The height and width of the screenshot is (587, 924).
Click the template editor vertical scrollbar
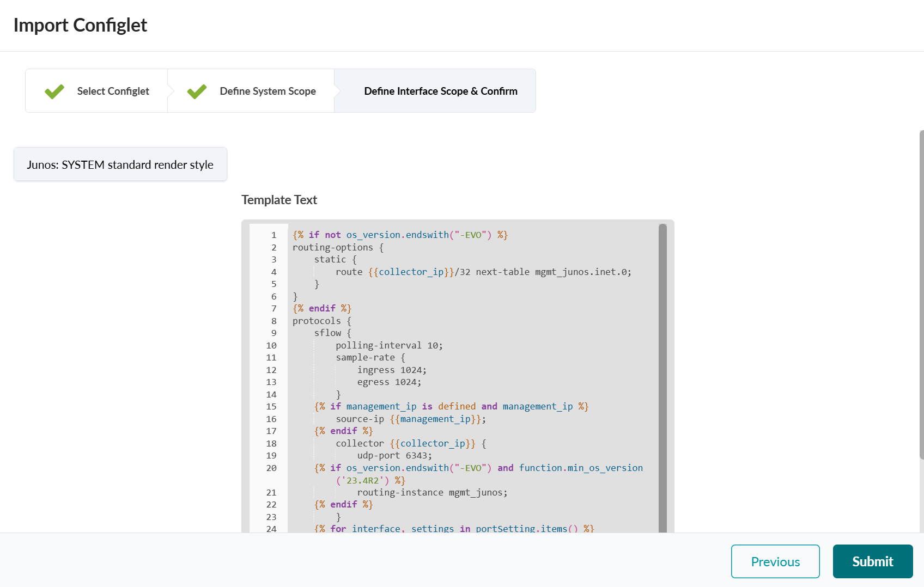tap(662, 376)
